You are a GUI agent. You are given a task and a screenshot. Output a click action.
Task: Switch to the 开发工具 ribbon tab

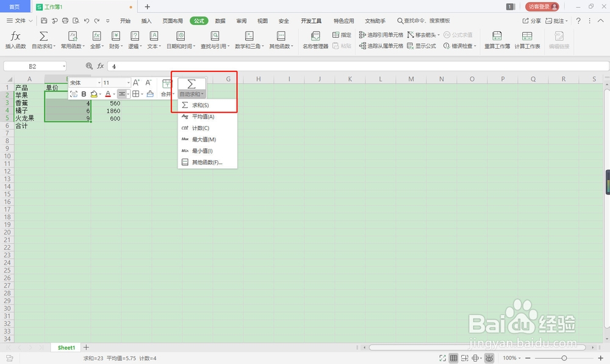(x=311, y=21)
